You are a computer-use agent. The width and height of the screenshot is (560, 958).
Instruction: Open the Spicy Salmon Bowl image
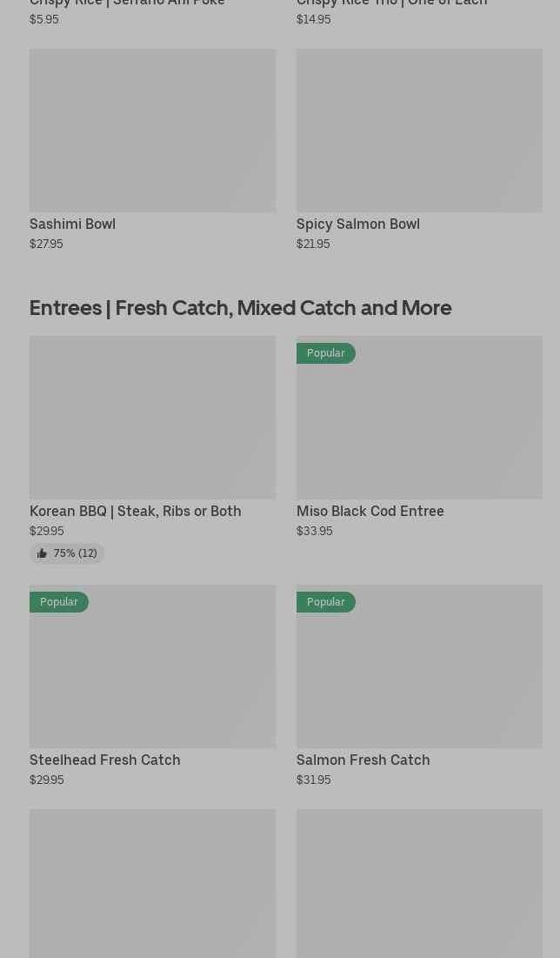click(419, 131)
